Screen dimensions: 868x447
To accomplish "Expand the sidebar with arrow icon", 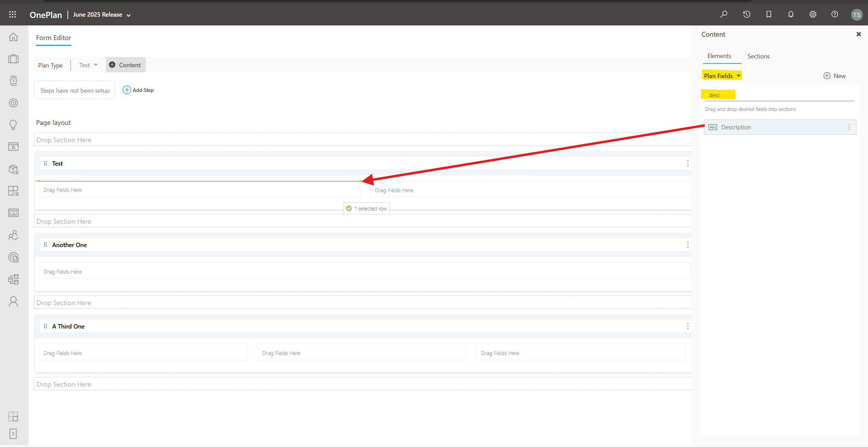I will tap(13, 433).
